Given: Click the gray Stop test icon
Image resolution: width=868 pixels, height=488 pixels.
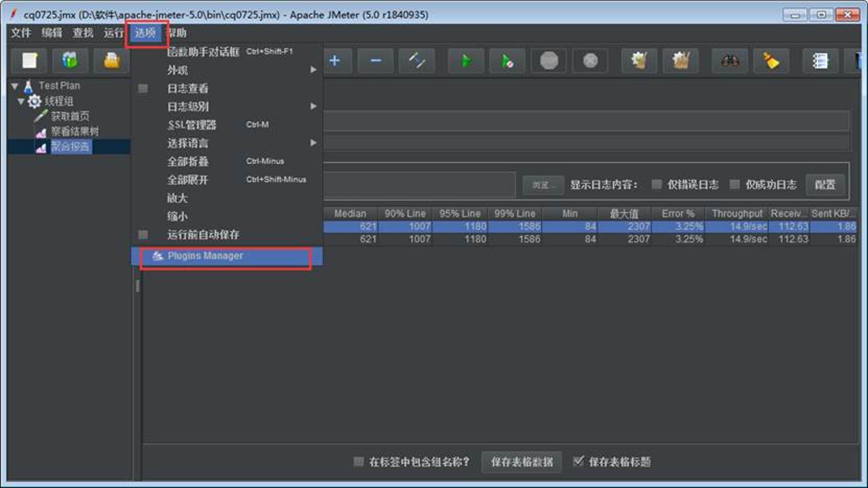Looking at the screenshot, I should pos(549,61).
